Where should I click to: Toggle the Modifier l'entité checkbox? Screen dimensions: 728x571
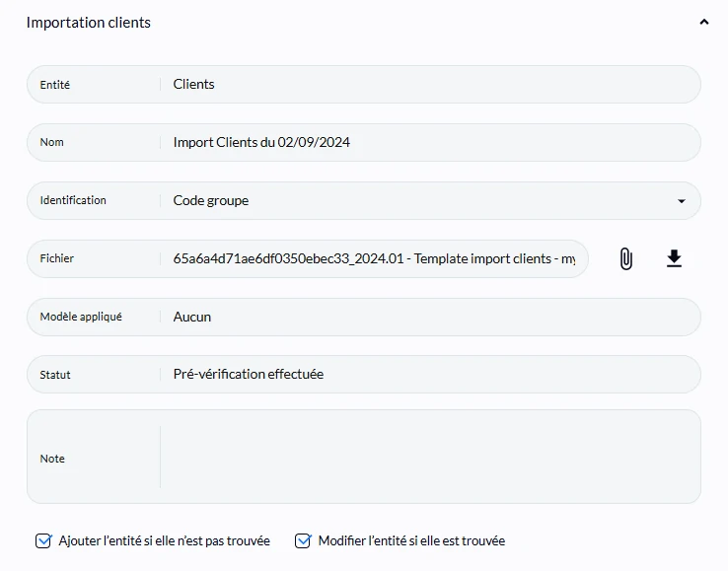tap(303, 540)
